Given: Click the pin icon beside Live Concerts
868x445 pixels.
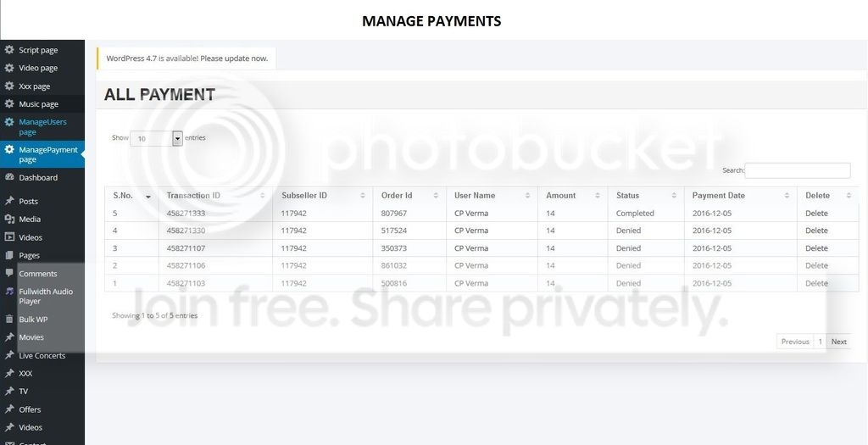Looking at the screenshot, I should [x=8, y=355].
